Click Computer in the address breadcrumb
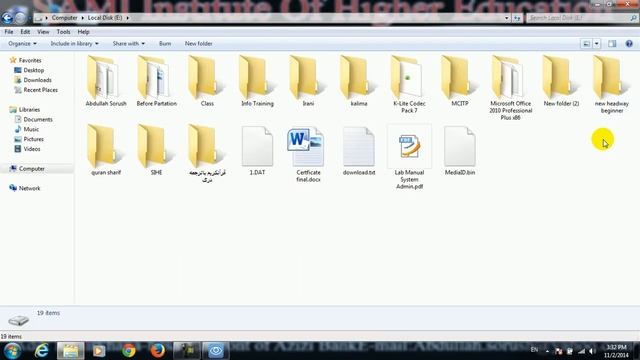The height and width of the screenshot is (360, 640). (64, 18)
